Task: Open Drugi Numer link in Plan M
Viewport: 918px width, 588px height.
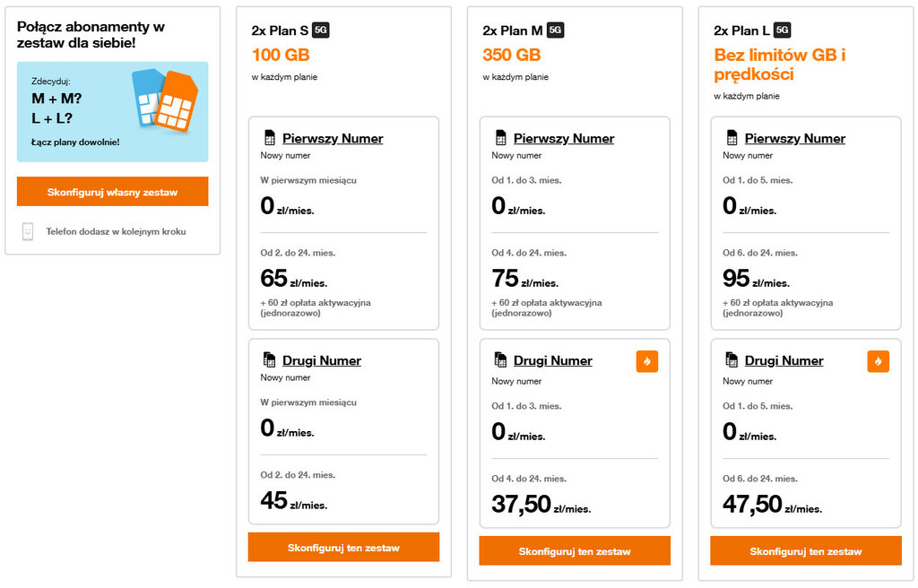Action: (553, 361)
